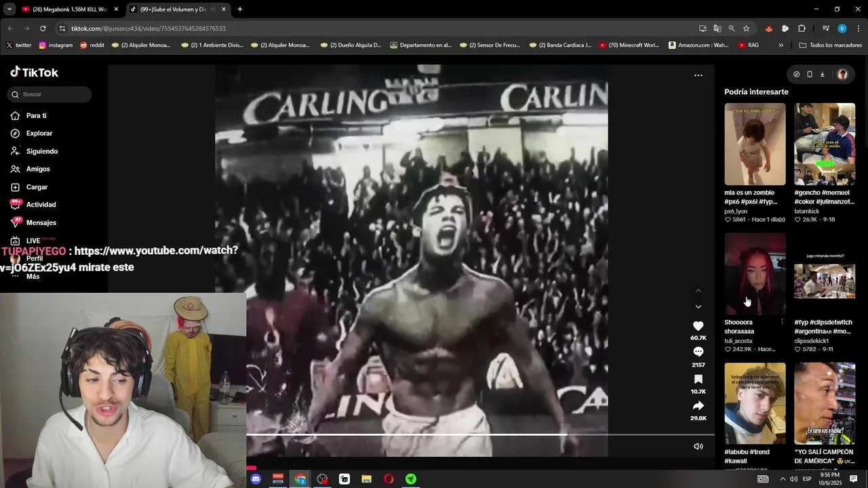This screenshot has width=868, height=488.
Task: Go back in browser history
Action: click(x=10, y=28)
